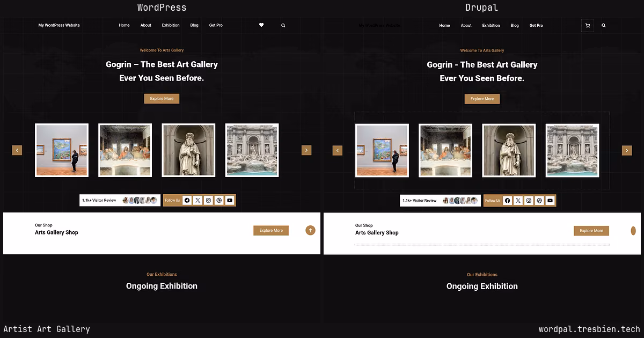Click the 1.1k+ Visitor Review box in Drupal
The width and height of the screenshot is (644, 338).
(440, 201)
